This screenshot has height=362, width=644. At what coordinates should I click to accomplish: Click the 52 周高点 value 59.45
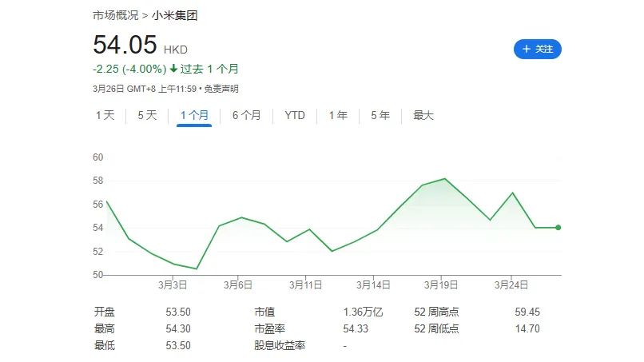[528, 312]
